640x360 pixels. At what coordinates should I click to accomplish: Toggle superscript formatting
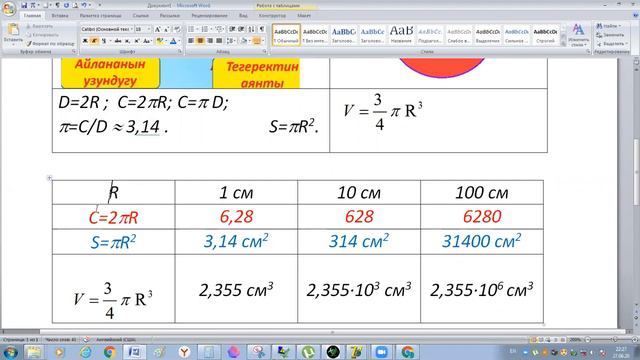tap(137, 41)
